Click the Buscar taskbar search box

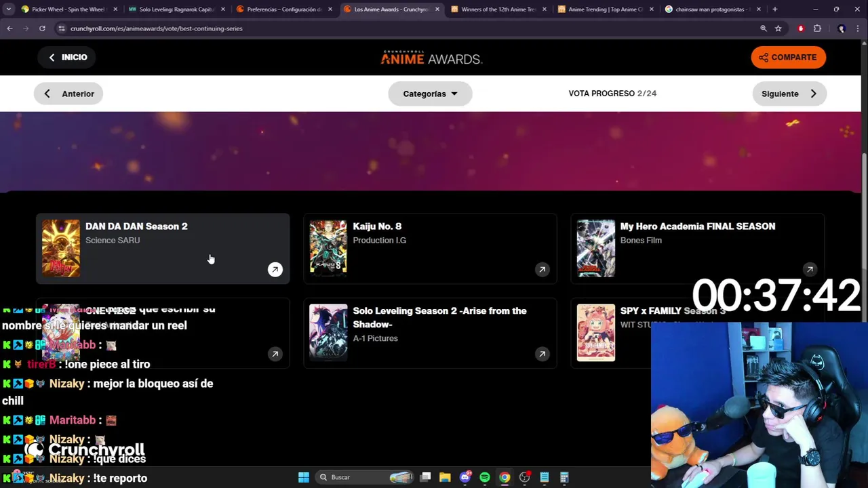point(366,477)
